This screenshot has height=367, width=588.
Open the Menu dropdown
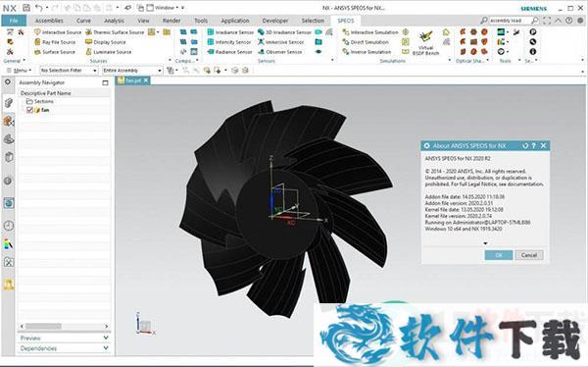click(19, 71)
